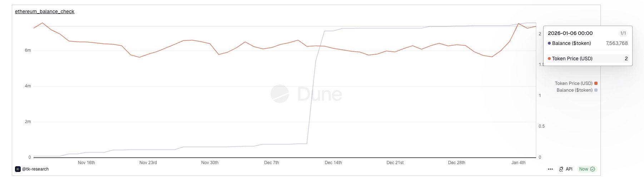The image size is (644, 183).
Task: Click the Jan 4th x-axis date label
Action: tap(518, 163)
